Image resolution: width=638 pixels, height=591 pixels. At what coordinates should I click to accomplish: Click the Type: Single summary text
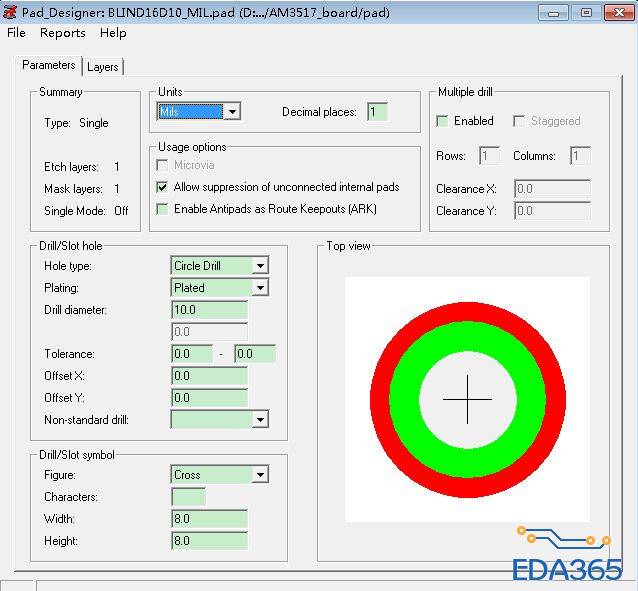76,123
